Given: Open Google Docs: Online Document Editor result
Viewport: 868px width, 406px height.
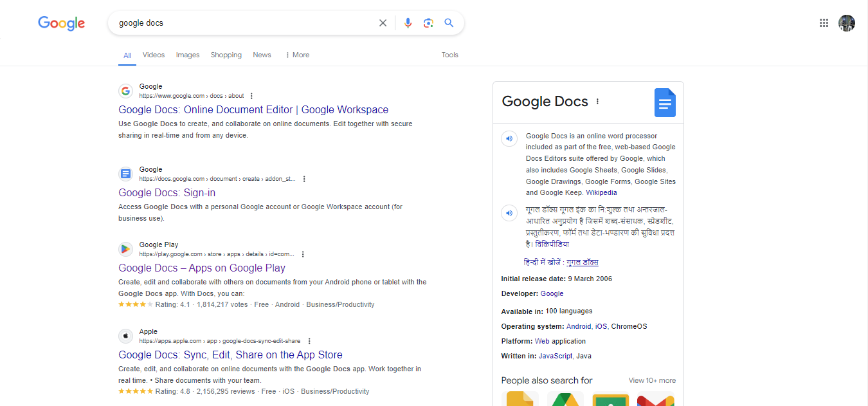Looking at the screenshot, I should (x=253, y=109).
